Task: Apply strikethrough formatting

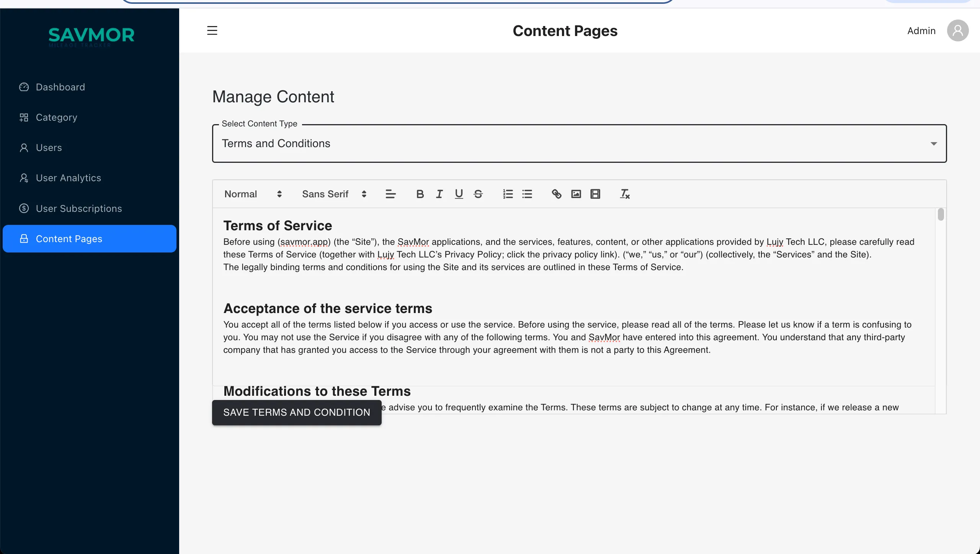Action: [x=478, y=194]
